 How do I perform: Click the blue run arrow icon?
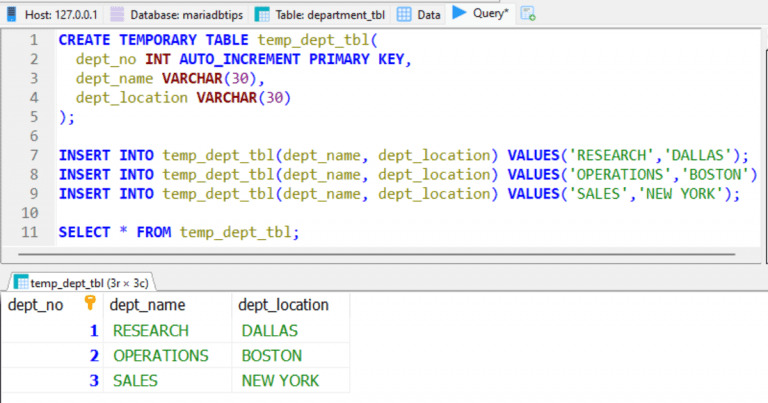point(459,13)
